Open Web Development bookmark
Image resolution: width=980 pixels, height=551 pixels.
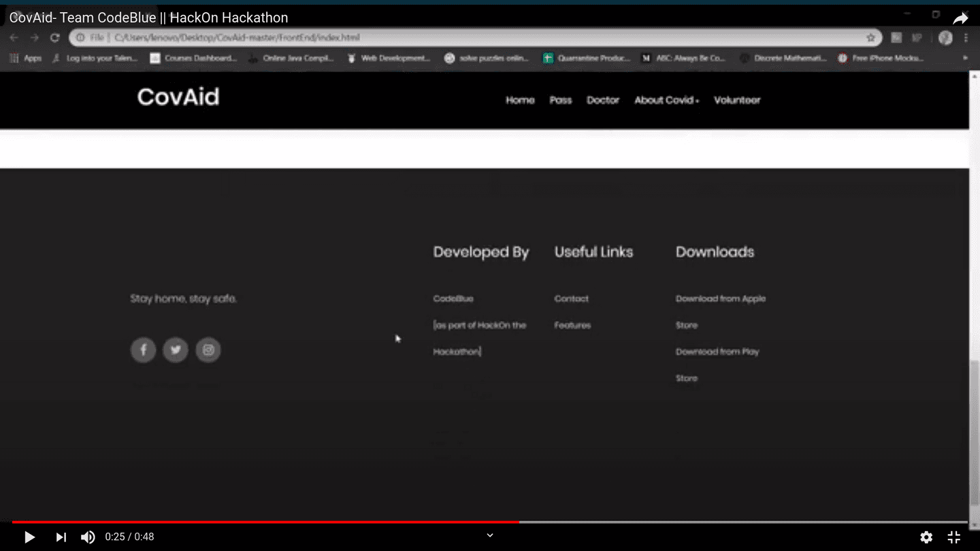pos(389,59)
